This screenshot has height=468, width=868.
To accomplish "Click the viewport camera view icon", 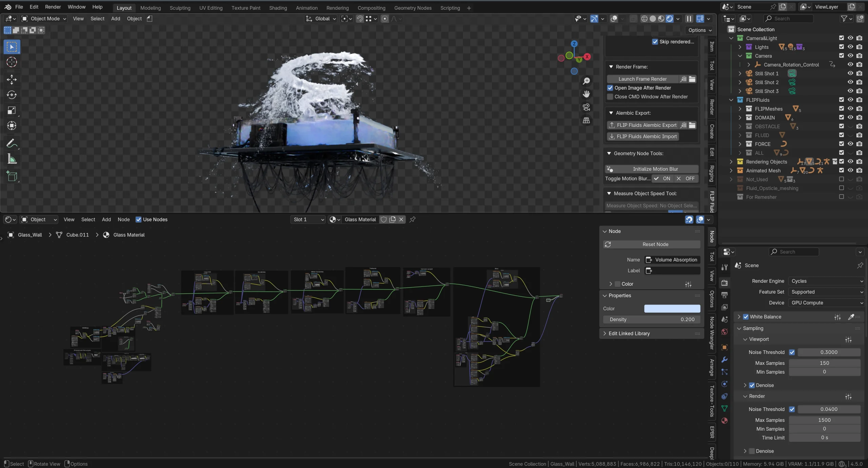I will click(x=586, y=107).
